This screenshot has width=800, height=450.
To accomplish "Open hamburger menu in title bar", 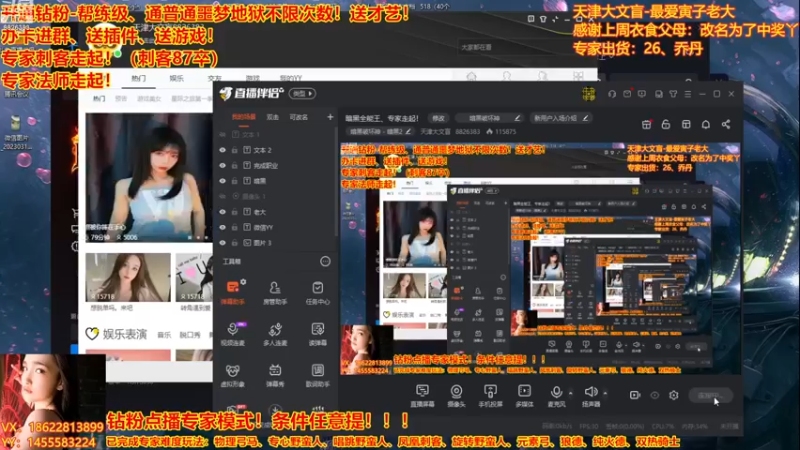I will click(688, 94).
